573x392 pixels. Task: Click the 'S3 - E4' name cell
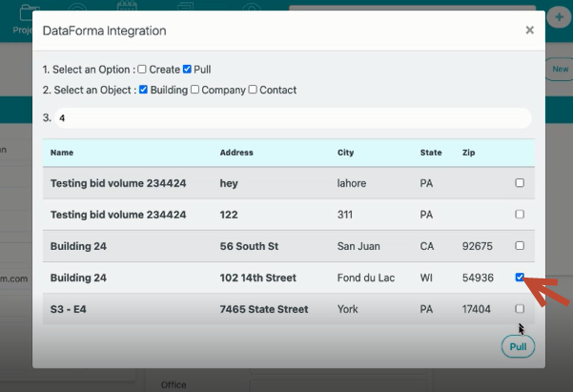[69, 309]
